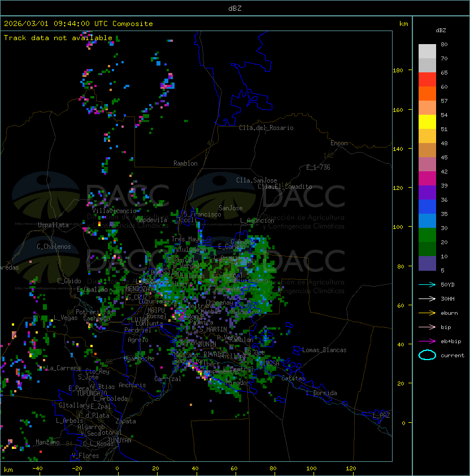The width and height of the screenshot is (470, 476).
Task: Click the light grey top legend swatch
Action: coord(427,51)
